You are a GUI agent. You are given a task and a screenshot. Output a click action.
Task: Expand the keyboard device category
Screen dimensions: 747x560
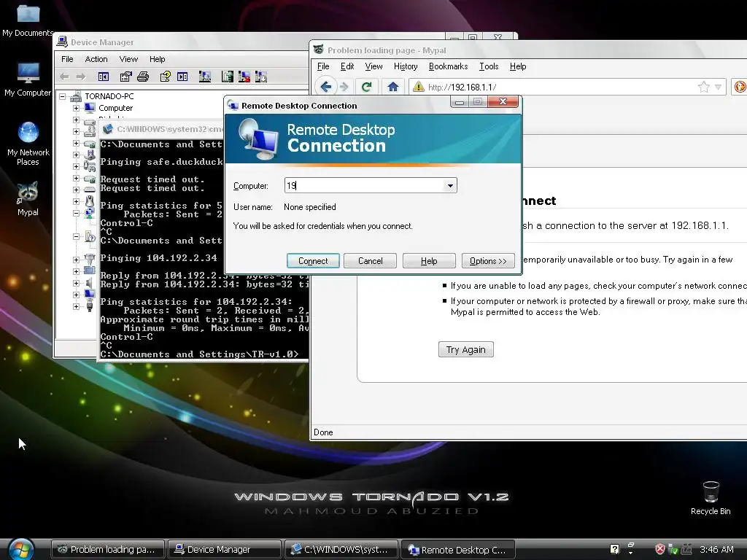click(x=76, y=190)
